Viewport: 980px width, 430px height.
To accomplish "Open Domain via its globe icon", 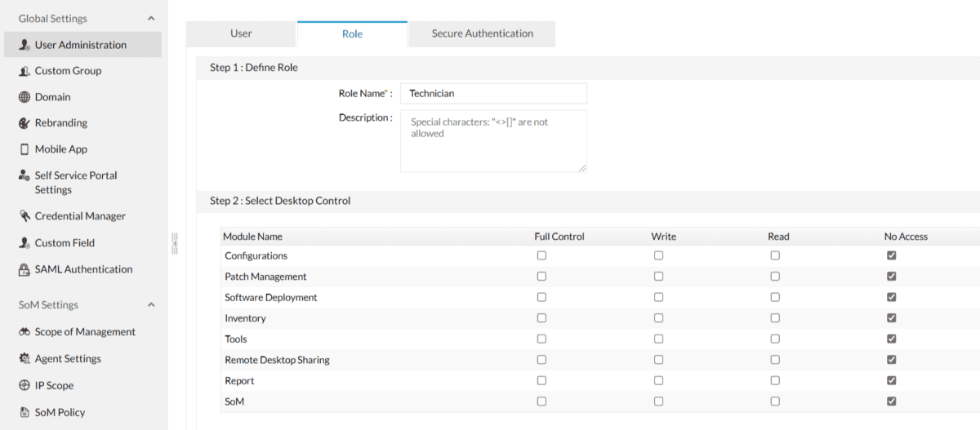I will 24,97.
